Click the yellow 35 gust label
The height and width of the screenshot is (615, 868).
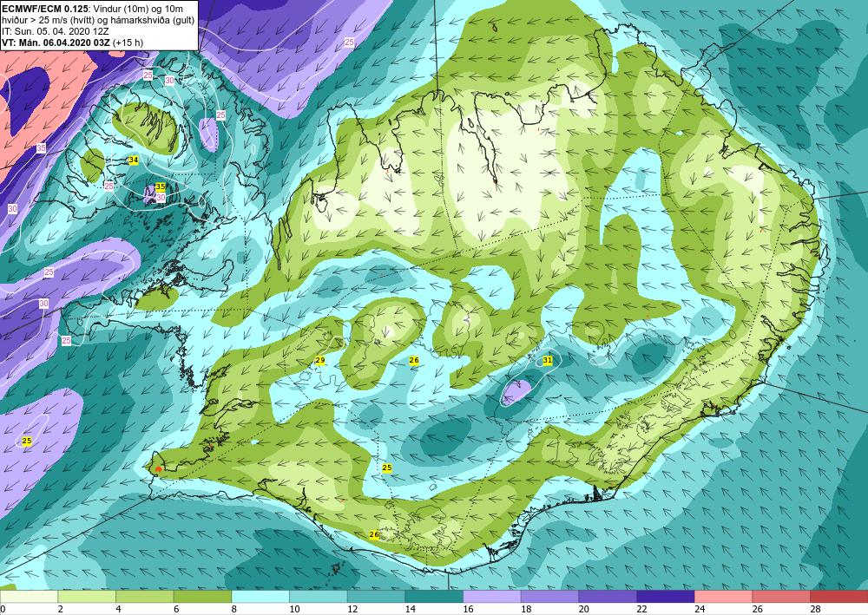161,186
